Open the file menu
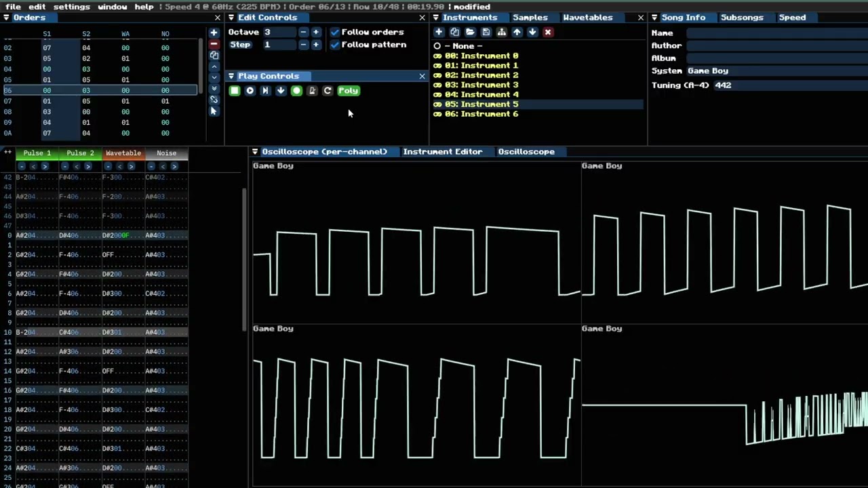The image size is (868, 488). coord(13,7)
